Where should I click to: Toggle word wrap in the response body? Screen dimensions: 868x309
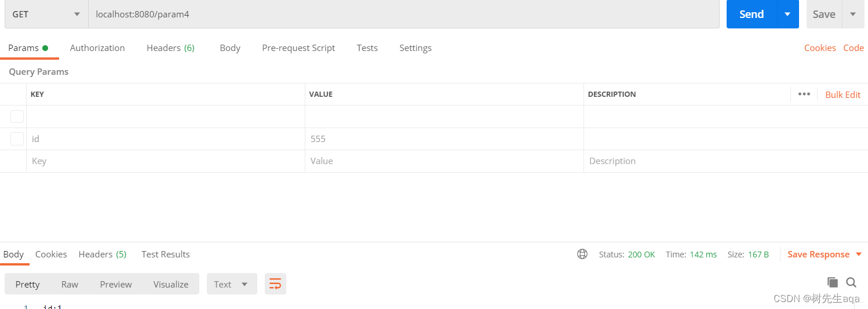pos(275,284)
